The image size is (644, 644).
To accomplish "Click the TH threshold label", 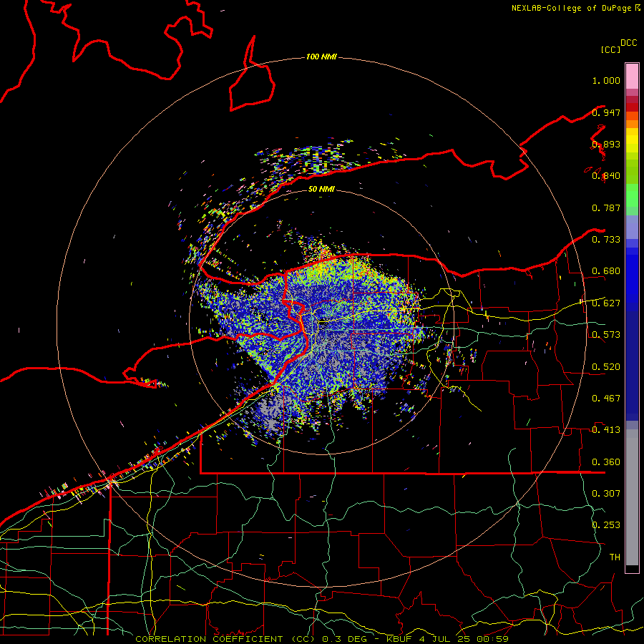I will click(615, 557).
